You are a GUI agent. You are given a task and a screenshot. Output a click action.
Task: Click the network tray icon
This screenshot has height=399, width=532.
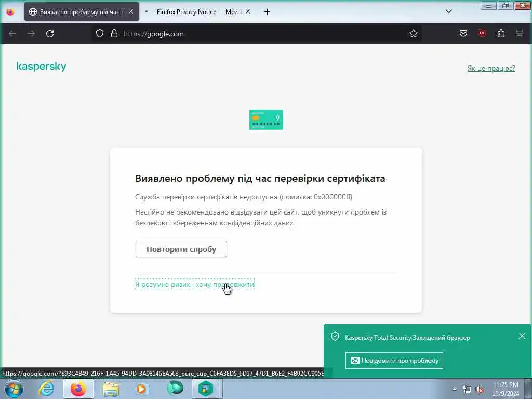point(467,390)
